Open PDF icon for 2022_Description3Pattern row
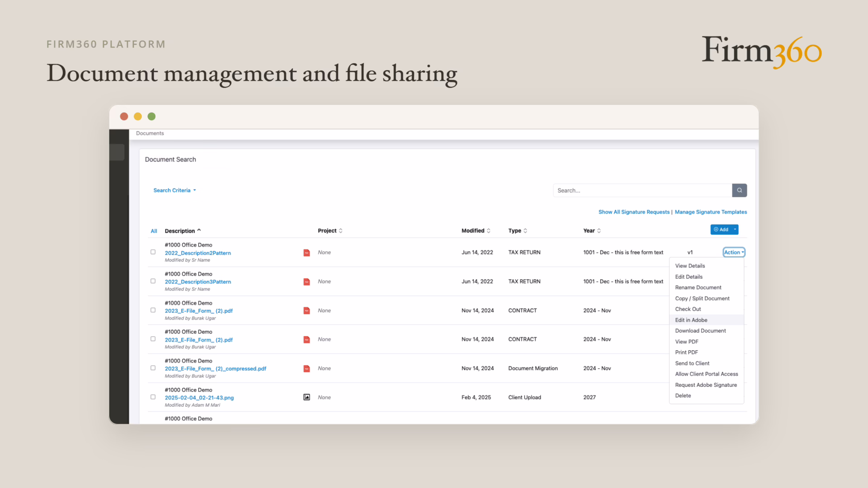 click(x=307, y=282)
